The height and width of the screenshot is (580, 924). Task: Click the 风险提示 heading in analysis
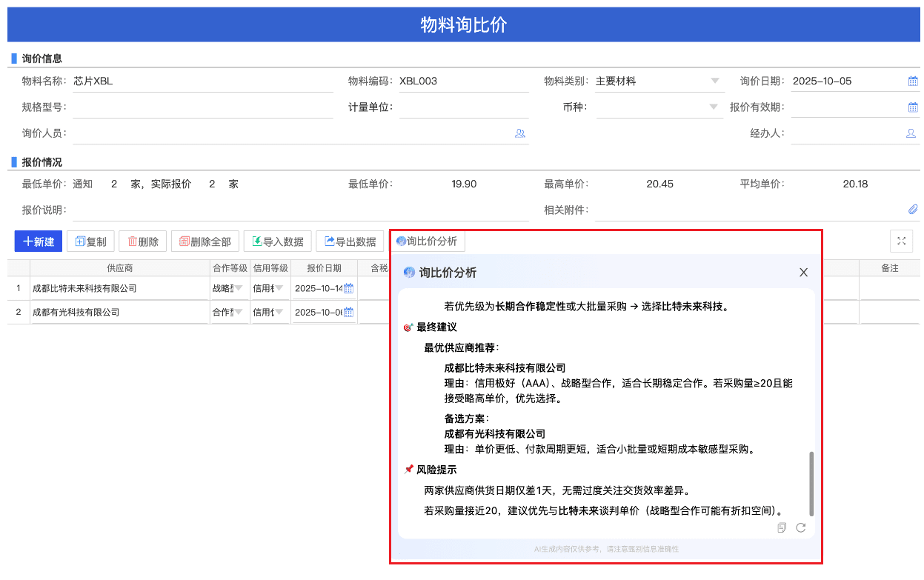pyautogui.click(x=436, y=470)
